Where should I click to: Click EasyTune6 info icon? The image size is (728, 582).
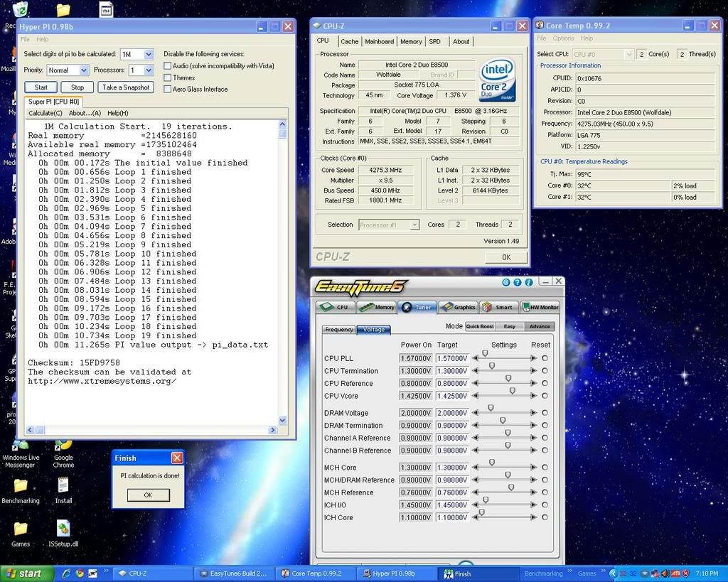pyautogui.click(x=529, y=282)
